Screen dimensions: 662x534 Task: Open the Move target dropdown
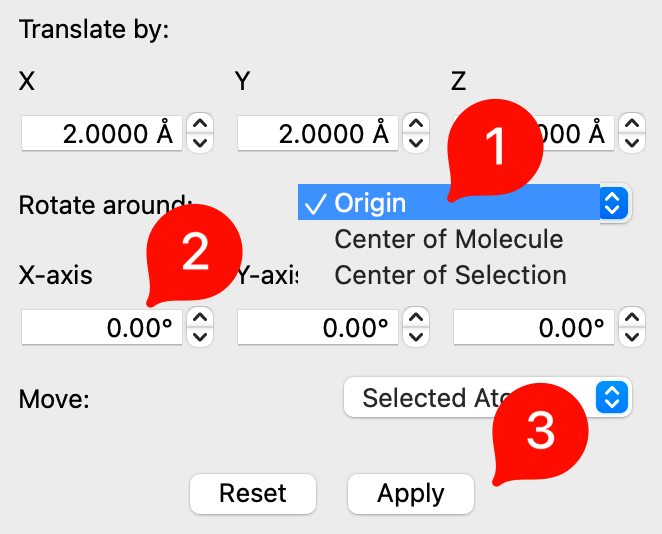(x=487, y=398)
